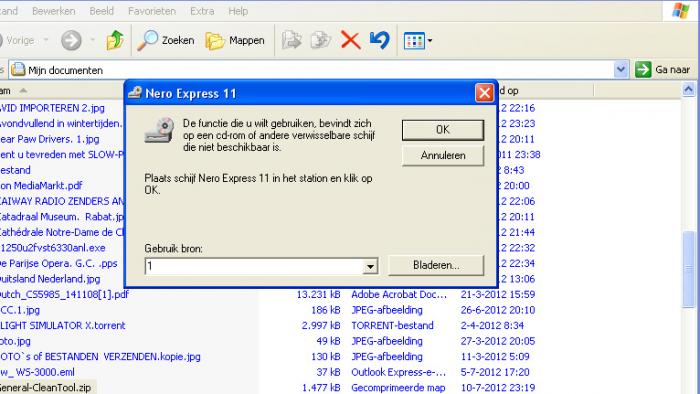700x394 pixels.
Task: Open the Views grid icon
Action: point(414,41)
